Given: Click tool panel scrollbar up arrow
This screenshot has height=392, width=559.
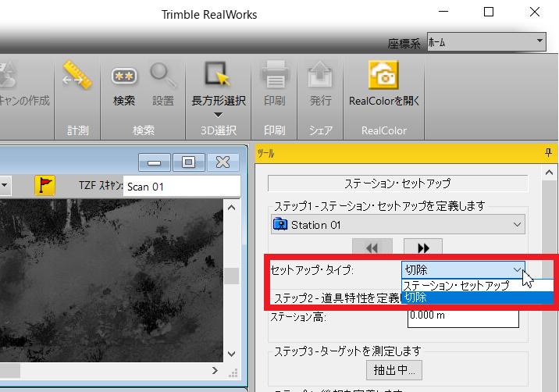Looking at the screenshot, I should 549,173.
